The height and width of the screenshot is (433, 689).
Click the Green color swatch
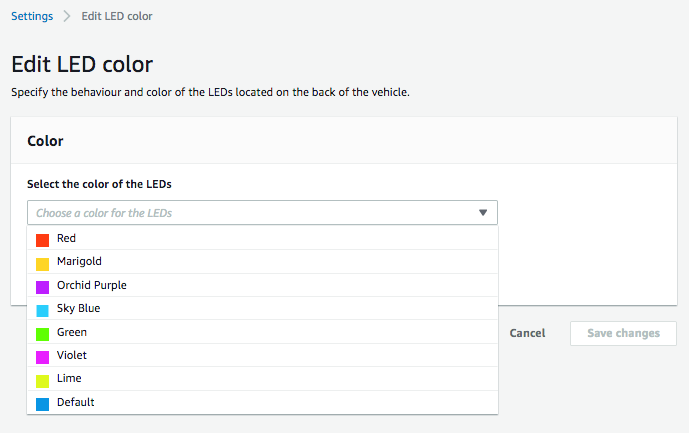(x=42, y=334)
